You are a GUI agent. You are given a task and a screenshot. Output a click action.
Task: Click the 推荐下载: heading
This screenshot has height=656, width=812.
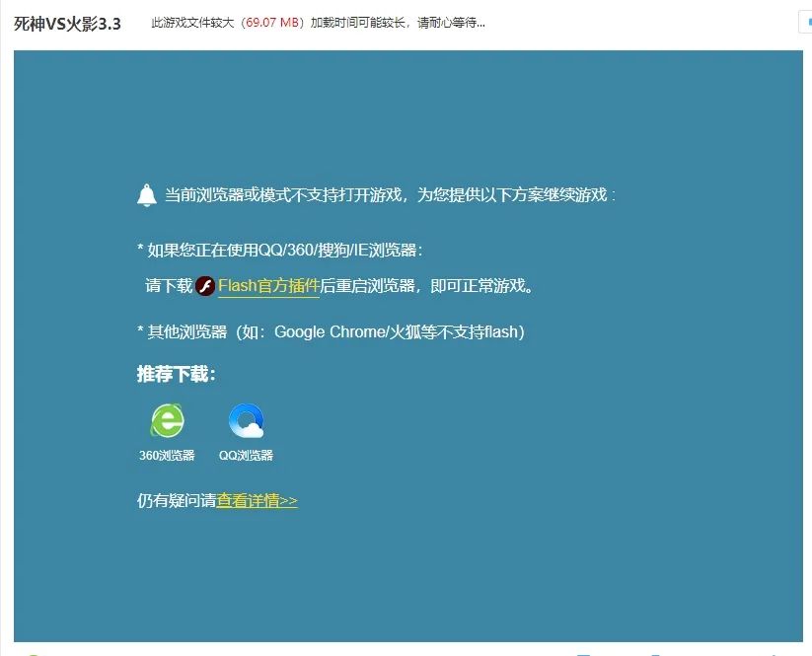tap(177, 374)
